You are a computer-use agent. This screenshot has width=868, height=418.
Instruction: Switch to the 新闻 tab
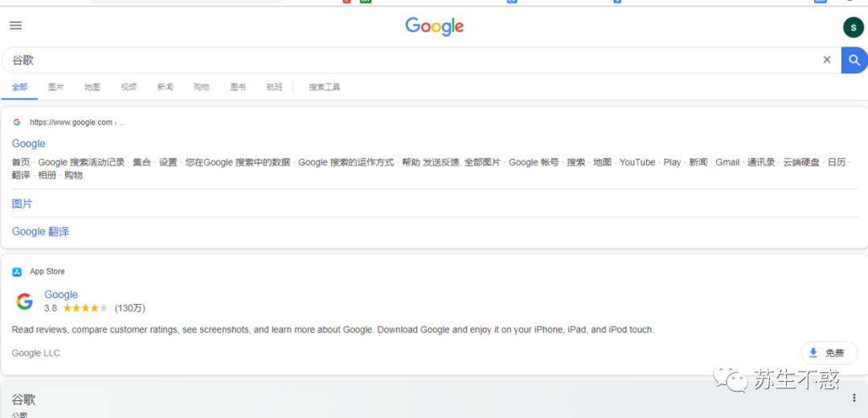point(165,87)
